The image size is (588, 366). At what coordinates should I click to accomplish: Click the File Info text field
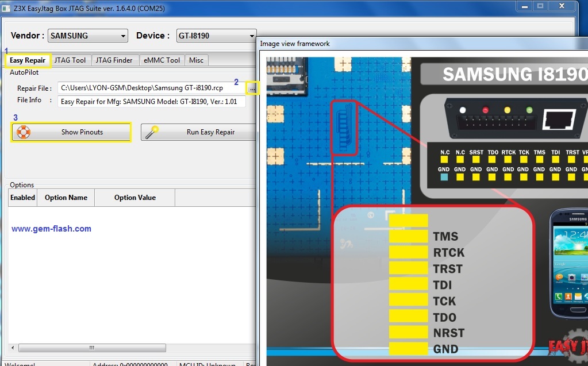point(152,101)
